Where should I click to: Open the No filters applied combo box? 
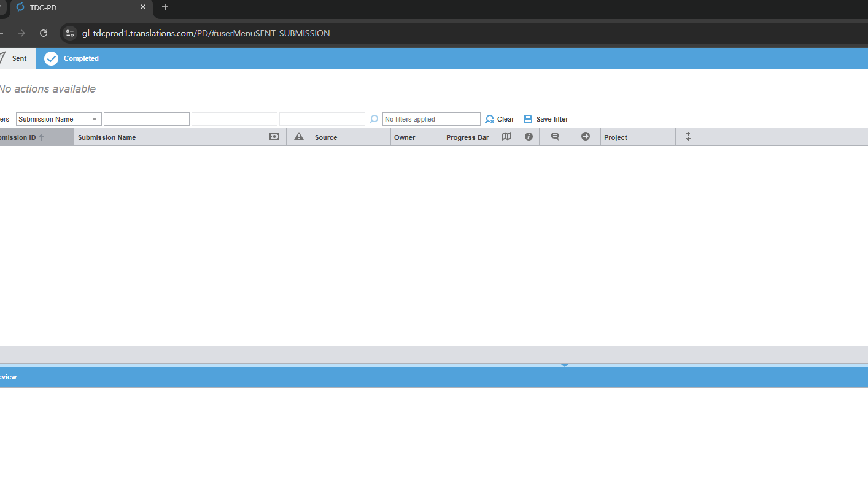click(x=431, y=119)
